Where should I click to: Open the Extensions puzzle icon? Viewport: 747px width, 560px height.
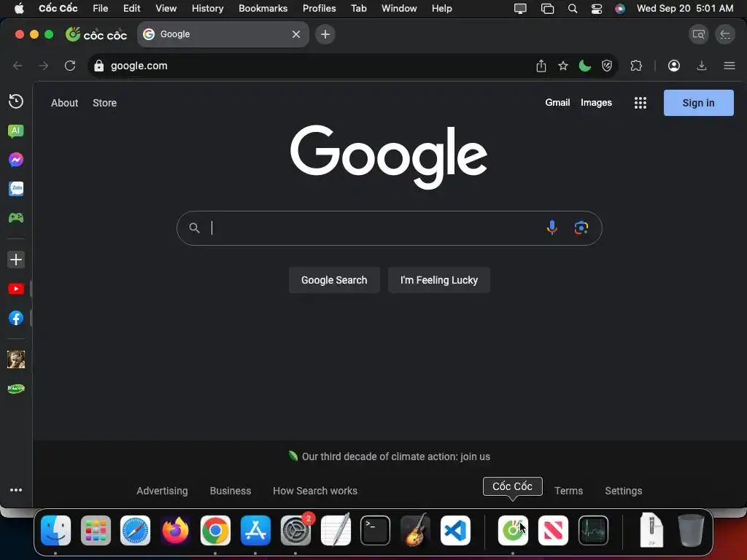pyautogui.click(x=636, y=66)
